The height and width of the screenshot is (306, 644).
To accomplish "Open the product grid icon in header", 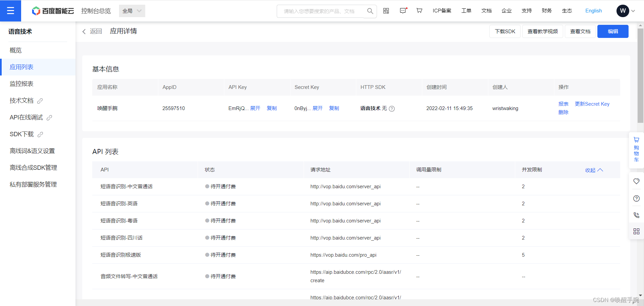I will pos(386,11).
